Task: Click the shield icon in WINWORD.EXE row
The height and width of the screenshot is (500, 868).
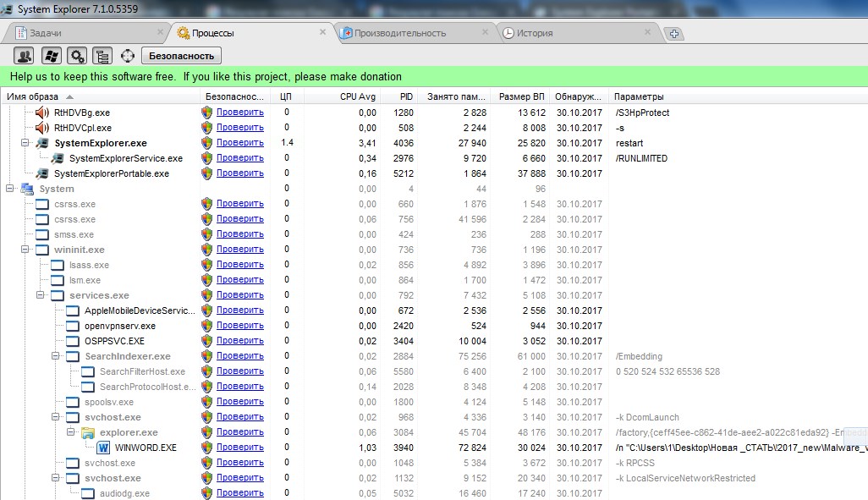Action: [x=206, y=448]
